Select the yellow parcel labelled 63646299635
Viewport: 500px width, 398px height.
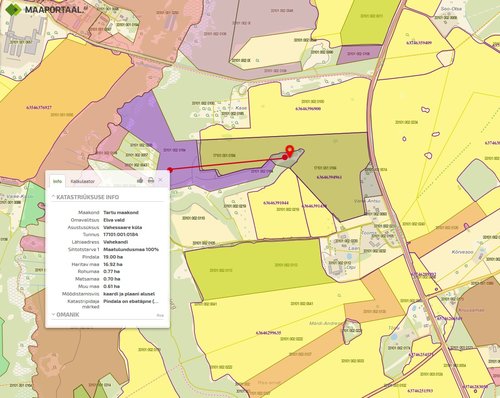tap(268, 333)
